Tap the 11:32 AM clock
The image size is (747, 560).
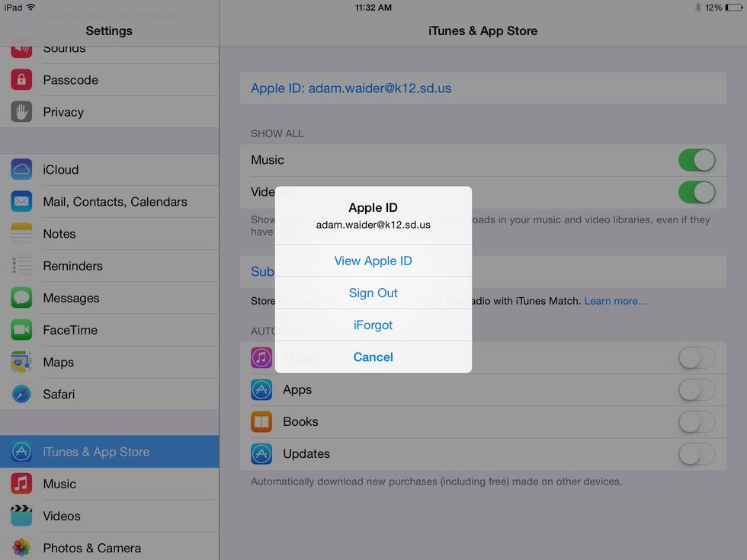coord(373,7)
